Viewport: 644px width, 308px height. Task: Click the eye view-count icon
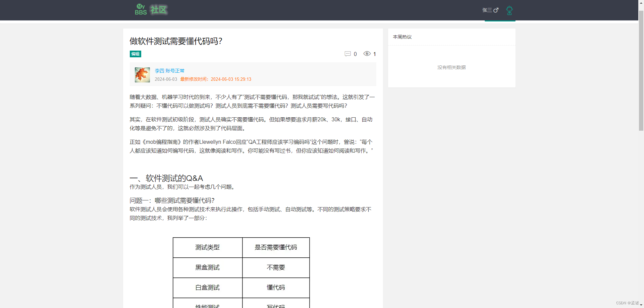tap(367, 54)
